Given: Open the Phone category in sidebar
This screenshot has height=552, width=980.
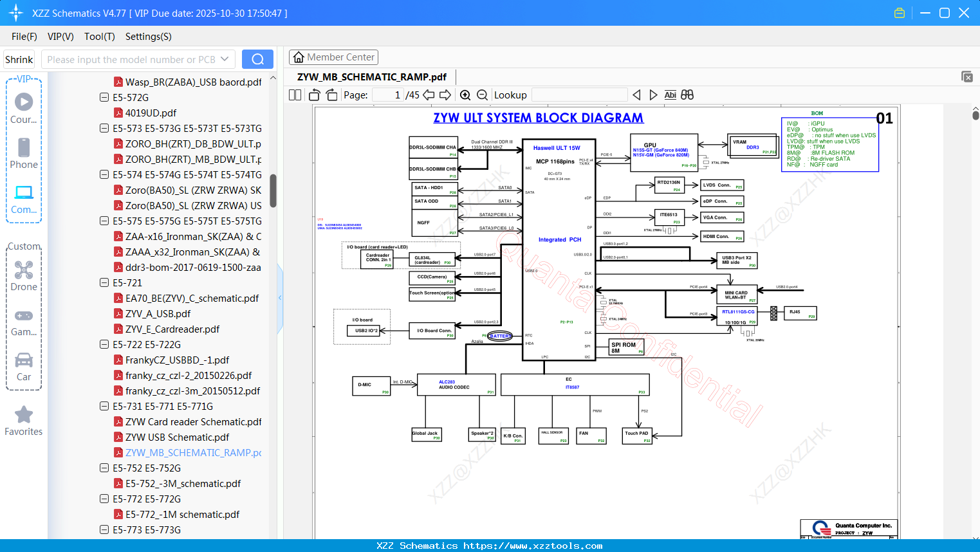Looking at the screenshot, I should tap(24, 153).
